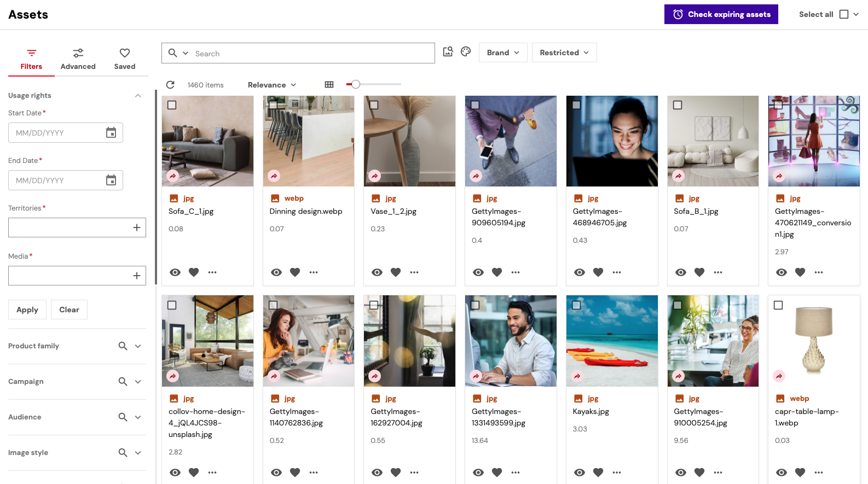Expand the Product family filter

(x=138, y=346)
